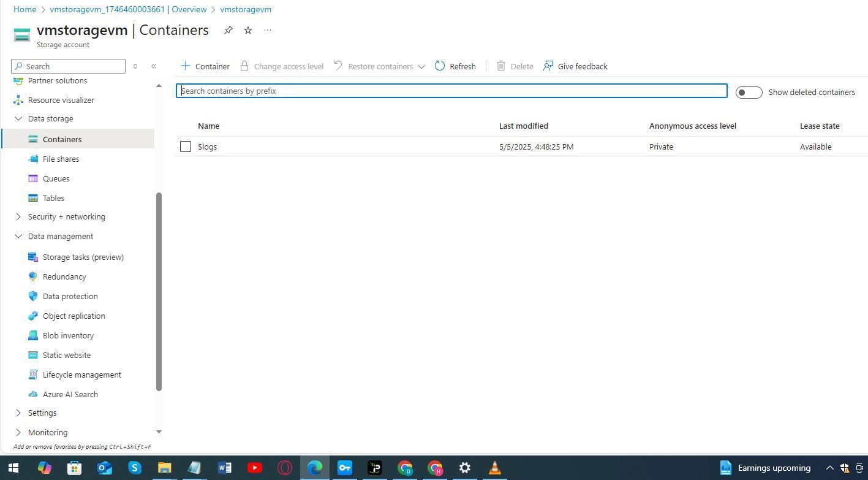
Task: Click the Redundancy globe icon
Action: (33, 276)
